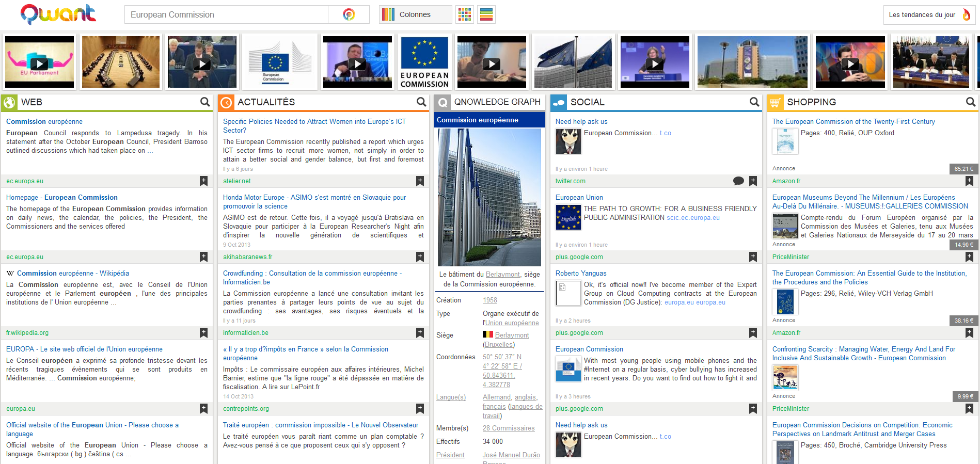The image size is (980, 464).
Task: Open the Berlaymont link in Siège row
Action: tap(512, 335)
